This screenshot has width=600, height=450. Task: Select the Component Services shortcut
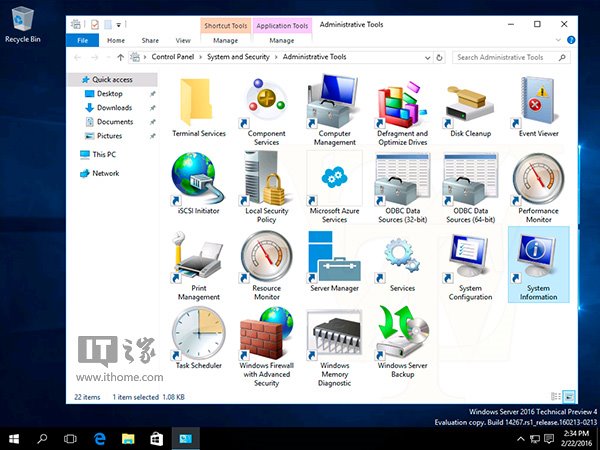(x=266, y=111)
